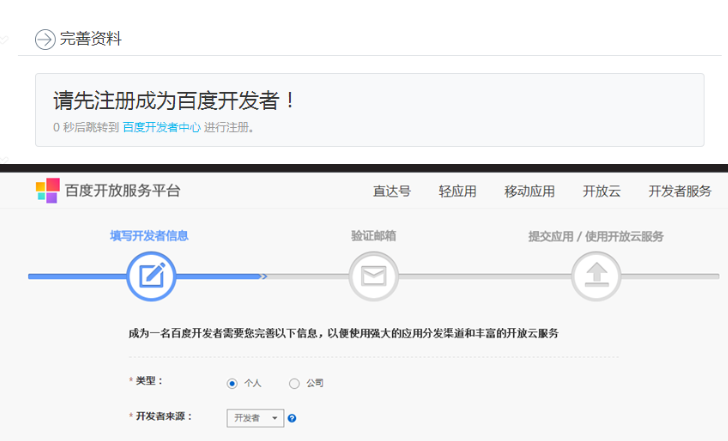Select the 公司 radio button
This screenshot has height=441, width=728.
(294, 383)
